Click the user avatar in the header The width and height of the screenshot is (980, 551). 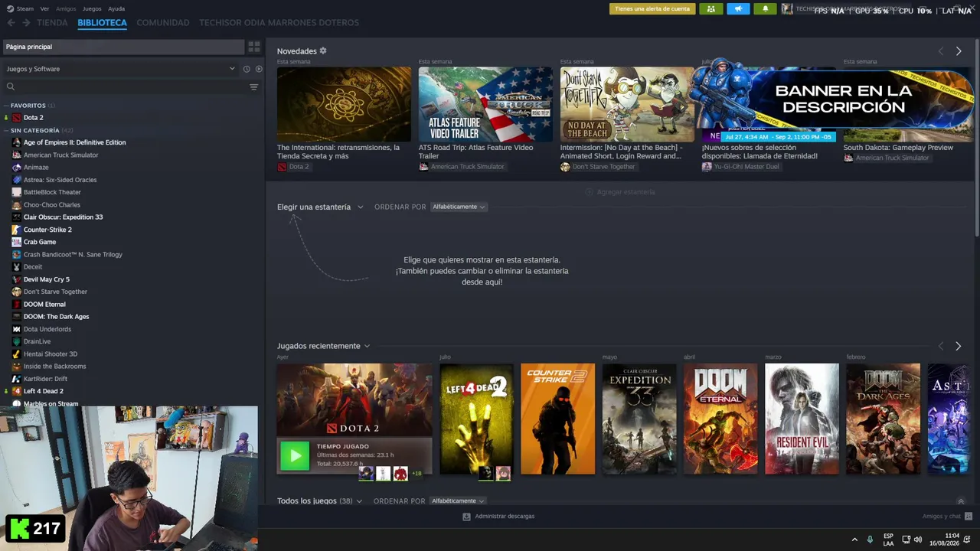pyautogui.click(x=787, y=9)
